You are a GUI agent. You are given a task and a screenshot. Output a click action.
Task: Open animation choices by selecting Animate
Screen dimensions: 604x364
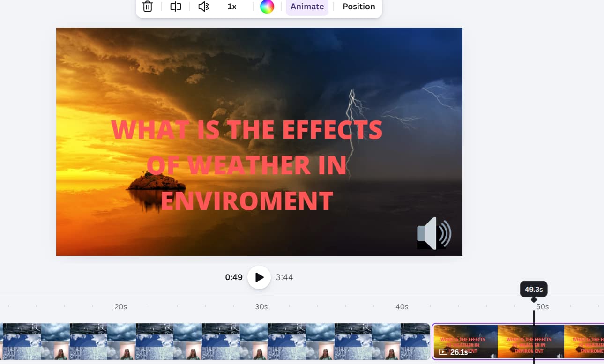point(307,7)
